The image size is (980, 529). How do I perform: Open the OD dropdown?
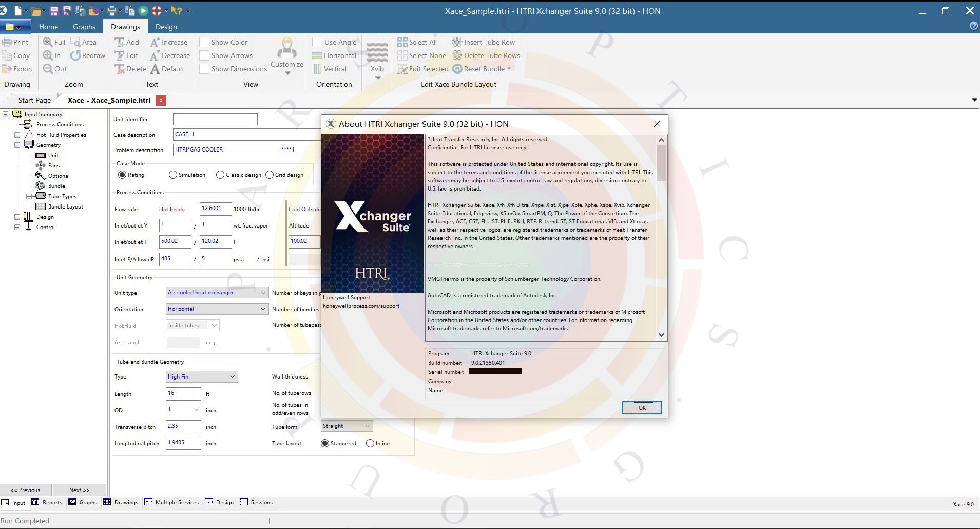196,410
